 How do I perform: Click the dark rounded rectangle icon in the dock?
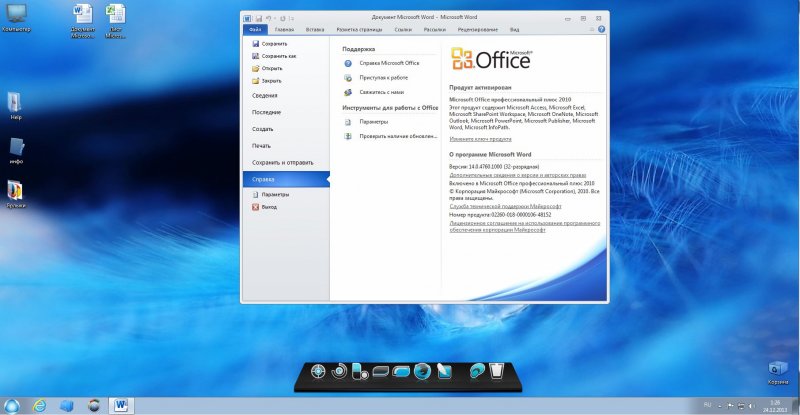pos(381,372)
